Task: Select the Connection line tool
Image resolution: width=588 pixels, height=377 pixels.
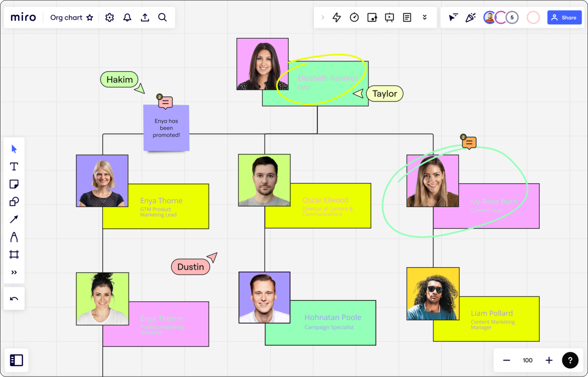Action: pos(14,219)
